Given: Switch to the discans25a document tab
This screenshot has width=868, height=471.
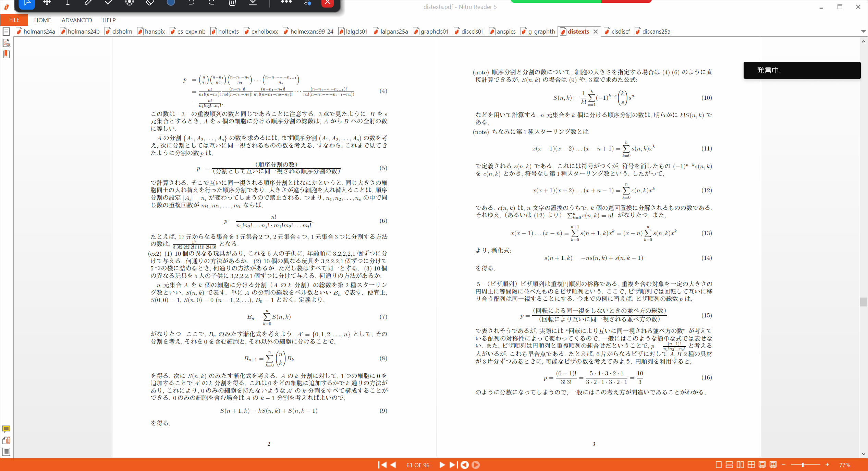Looking at the screenshot, I should coord(652,32).
